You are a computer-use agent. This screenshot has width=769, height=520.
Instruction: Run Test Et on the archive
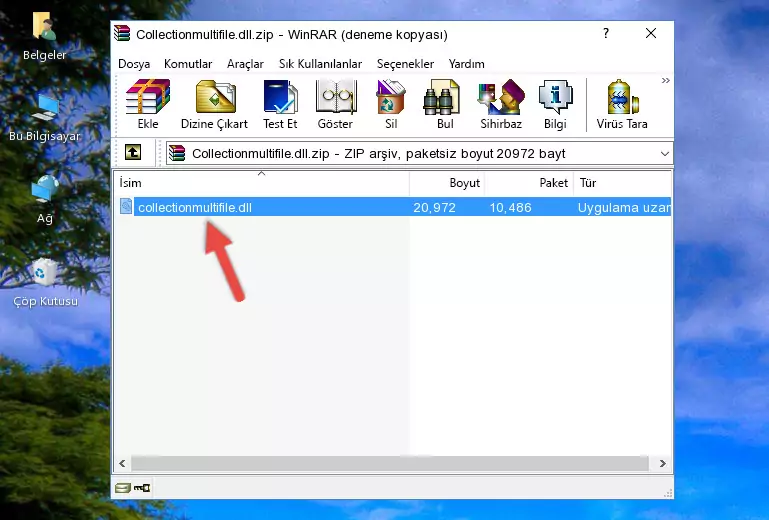point(280,104)
